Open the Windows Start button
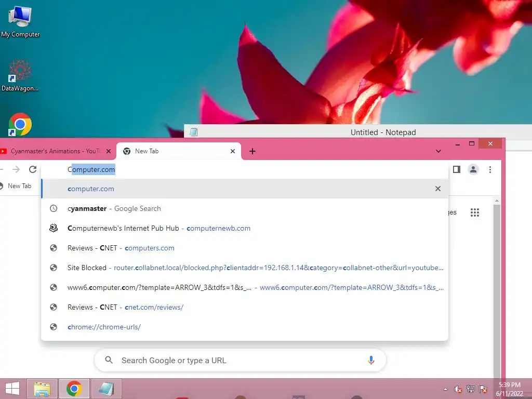Screen dimensions: 532x399 (x=12, y=389)
